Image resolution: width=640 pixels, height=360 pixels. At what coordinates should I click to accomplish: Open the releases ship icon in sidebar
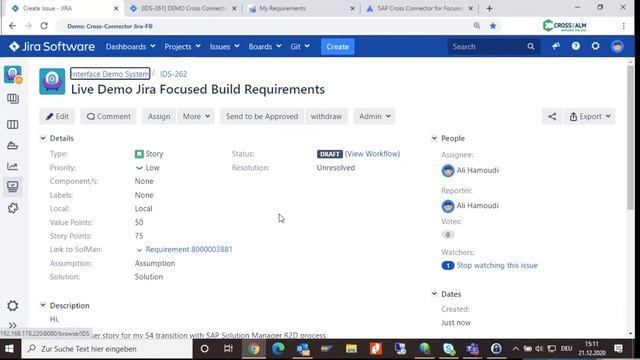point(13,146)
